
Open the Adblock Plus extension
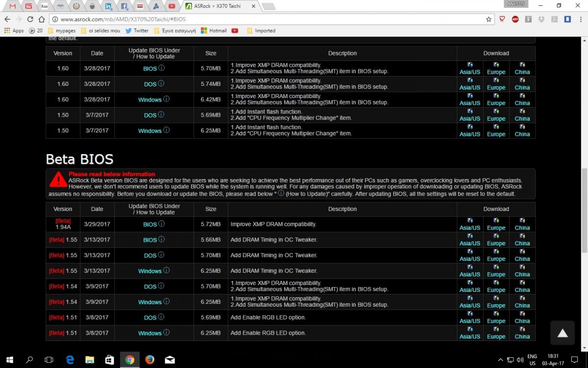(x=515, y=19)
